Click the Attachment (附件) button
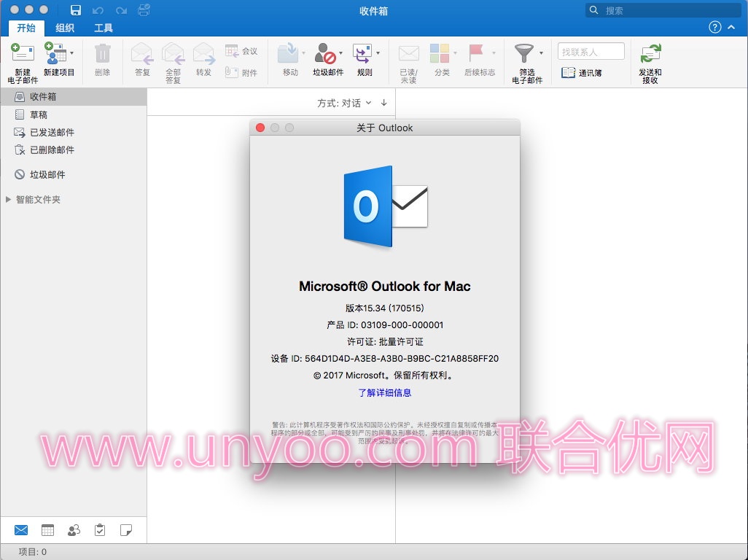Screen dimensions: 748x560 [x=241, y=72]
